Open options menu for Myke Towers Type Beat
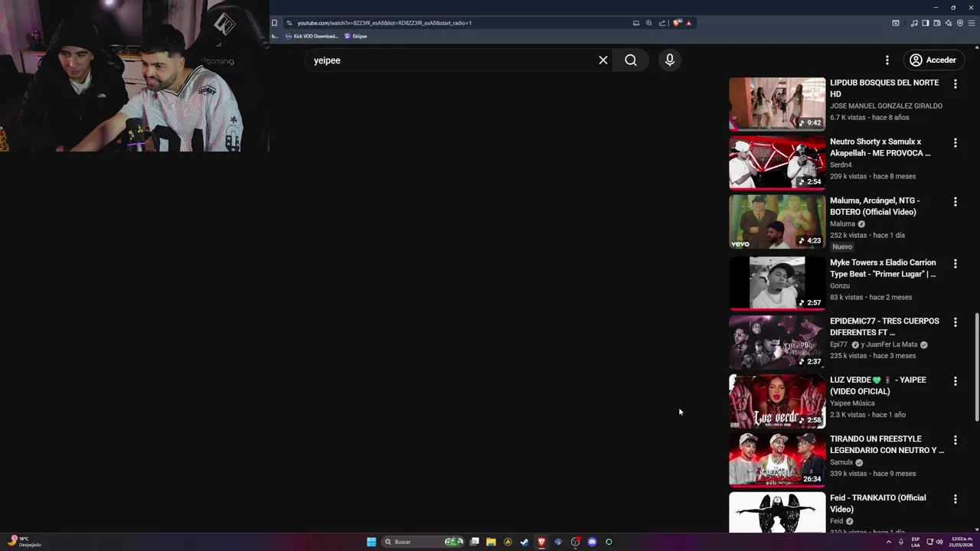 (955, 263)
